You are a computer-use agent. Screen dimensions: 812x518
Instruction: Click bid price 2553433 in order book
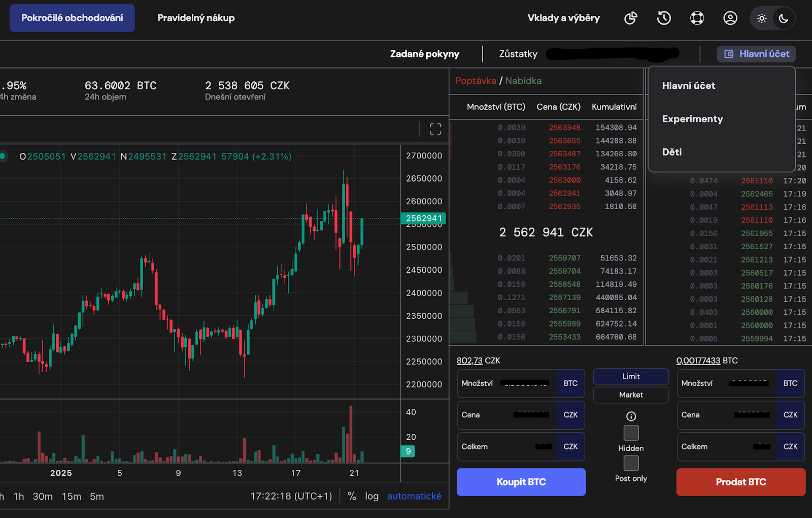[564, 337]
